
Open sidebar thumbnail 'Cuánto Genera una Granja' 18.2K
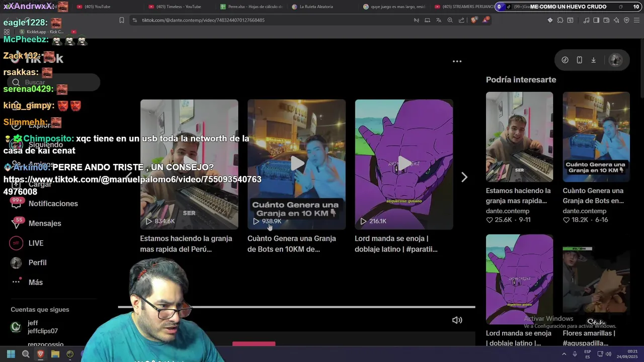pyautogui.click(x=596, y=137)
